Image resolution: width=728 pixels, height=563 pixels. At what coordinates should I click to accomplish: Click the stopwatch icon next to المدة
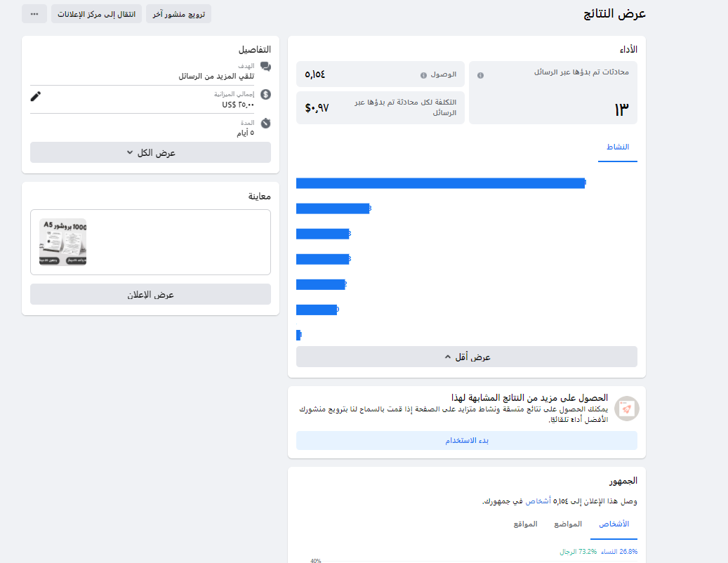[x=265, y=123]
